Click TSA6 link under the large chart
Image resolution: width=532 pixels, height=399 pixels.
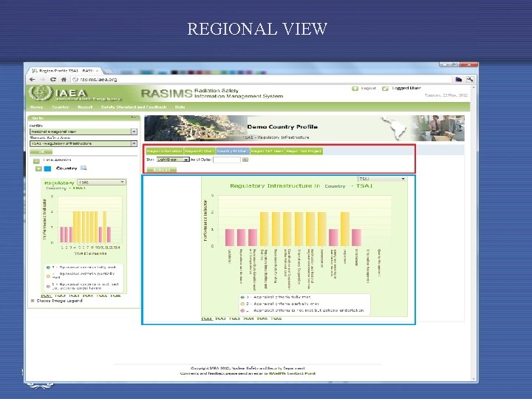pyautogui.click(x=276, y=318)
